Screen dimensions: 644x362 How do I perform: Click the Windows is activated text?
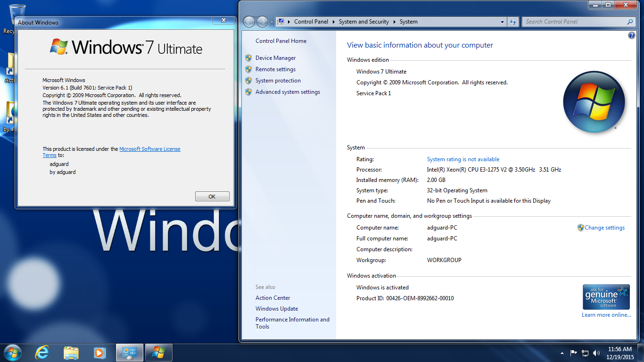(x=382, y=288)
